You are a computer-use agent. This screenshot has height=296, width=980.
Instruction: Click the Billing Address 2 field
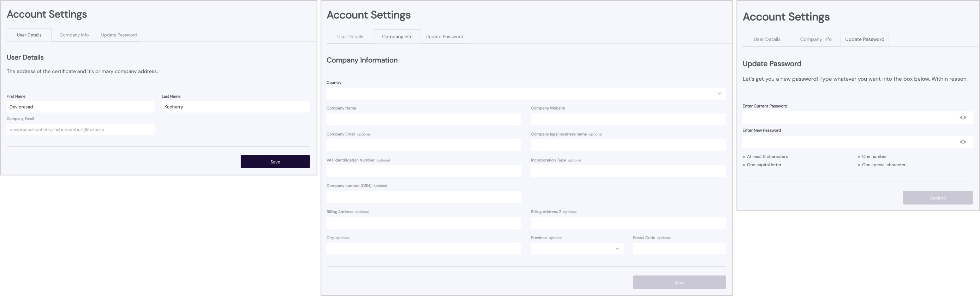pos(628,223)
